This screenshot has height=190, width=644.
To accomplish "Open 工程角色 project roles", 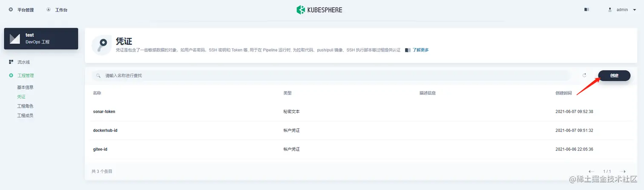I will tap(25, 106).
